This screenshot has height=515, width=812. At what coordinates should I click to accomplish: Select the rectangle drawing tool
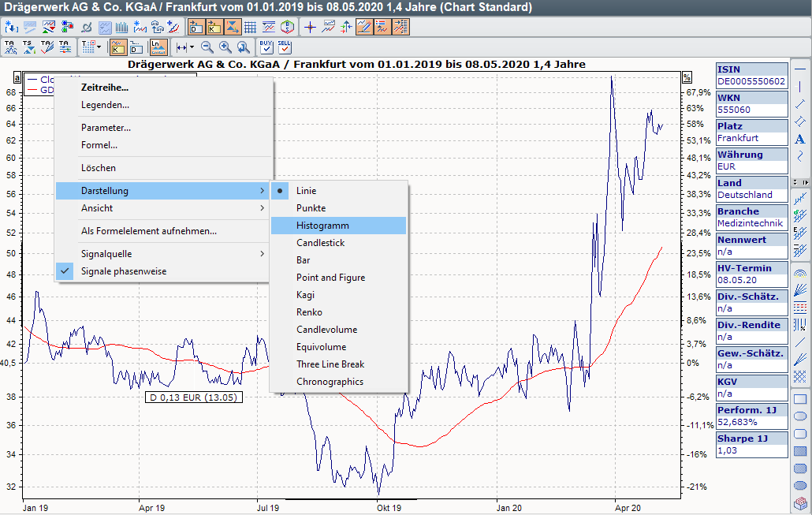click(799, 399)
